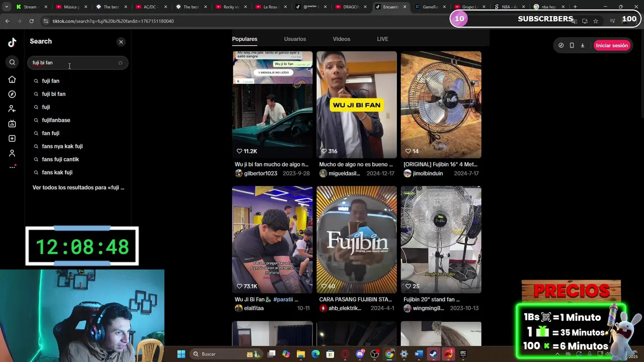Open wingming8 author profile link

[x=428, y=308]
